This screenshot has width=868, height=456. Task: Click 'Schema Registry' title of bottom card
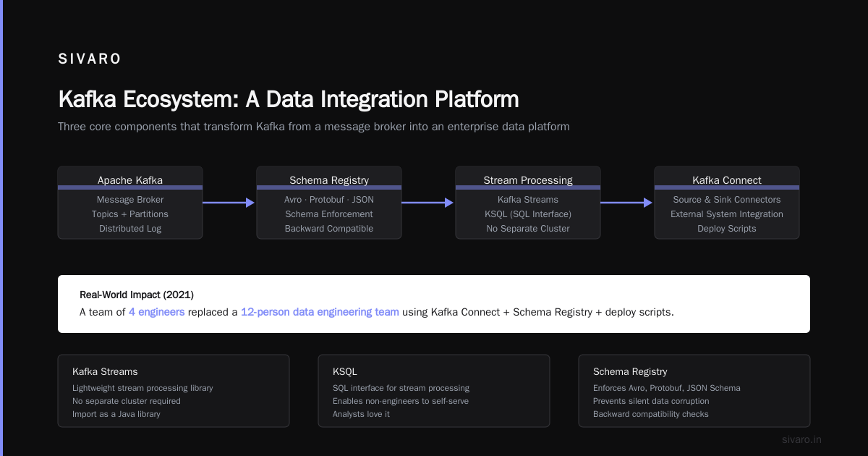tap(630, 371)
